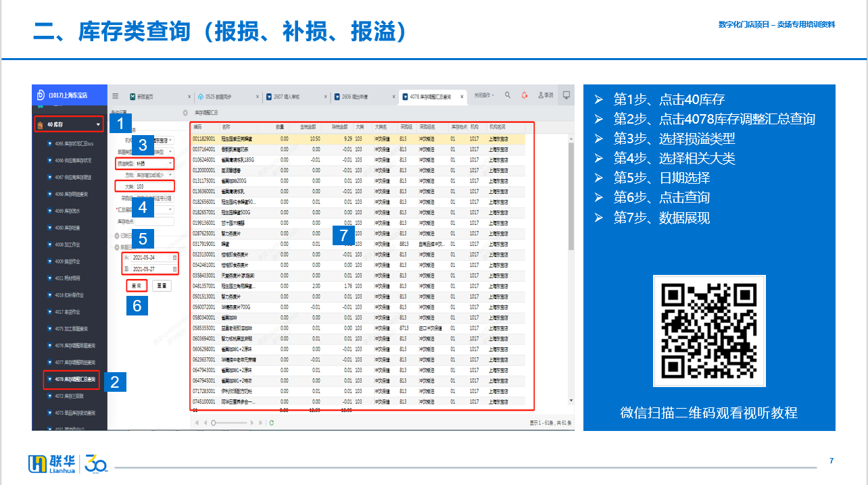Open the 关闭操作 dropdown
868x485 pixels.
[x=484, y=96]
